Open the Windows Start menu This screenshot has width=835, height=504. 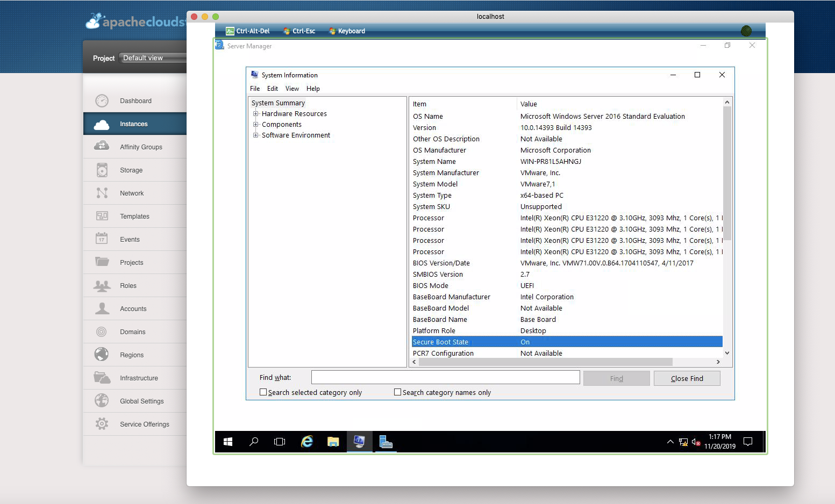click(x=228, y=442)
